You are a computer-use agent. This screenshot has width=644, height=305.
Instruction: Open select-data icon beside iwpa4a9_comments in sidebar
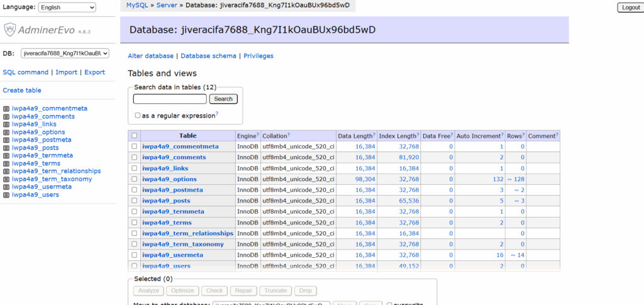(x=6, y=116)
